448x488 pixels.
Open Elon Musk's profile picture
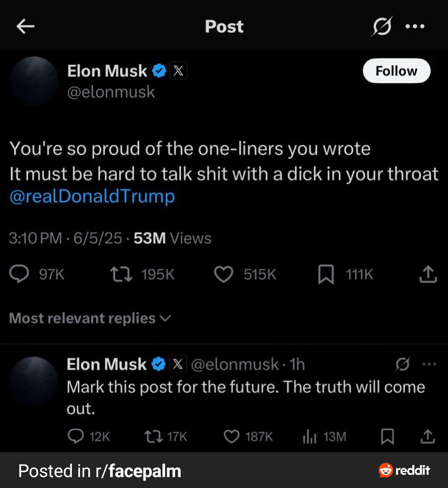[34, 81]
